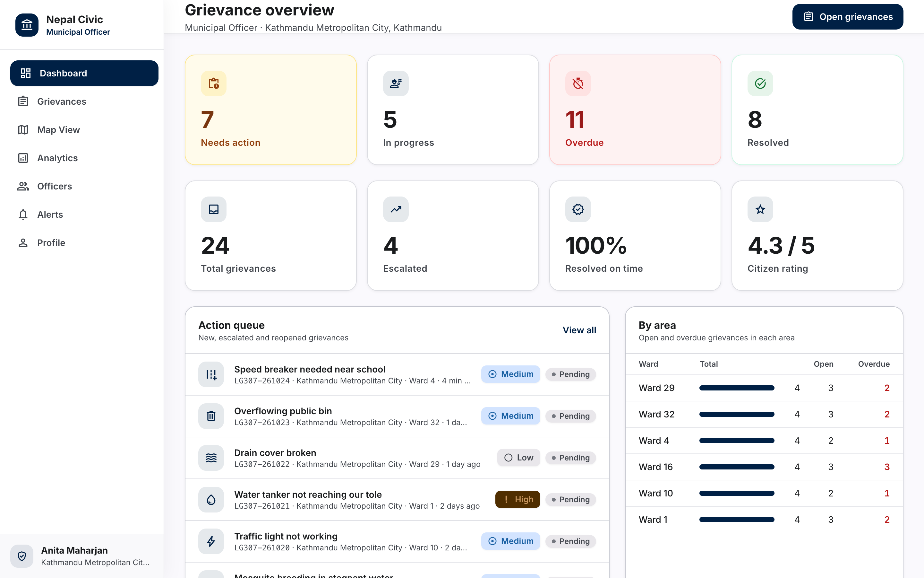Click Anita Maharjan user profile footer
Viewport: 924px width, 578px height.
(82, 556)
